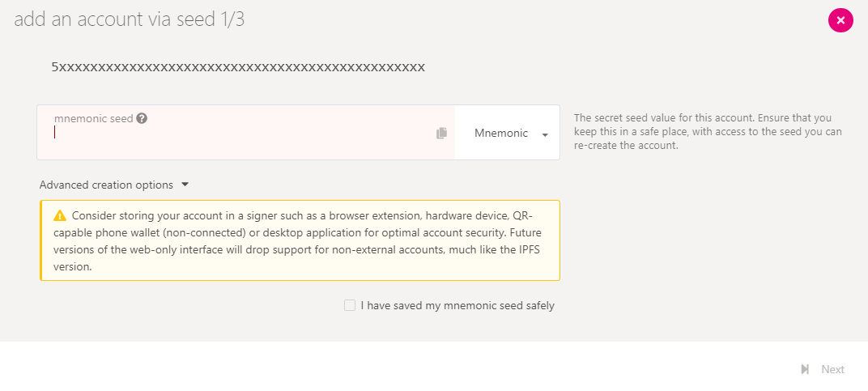The width and height of the screenshot is (868, 391).
Task: Click the "I have saved my mnemonic seed safely" label
Action: (x=457, y=306)
